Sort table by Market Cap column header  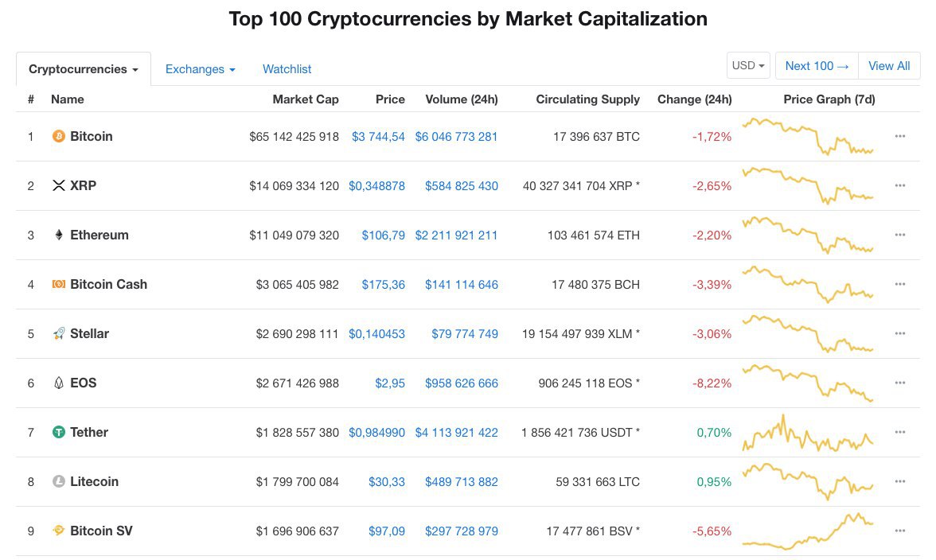coord(305,99)
